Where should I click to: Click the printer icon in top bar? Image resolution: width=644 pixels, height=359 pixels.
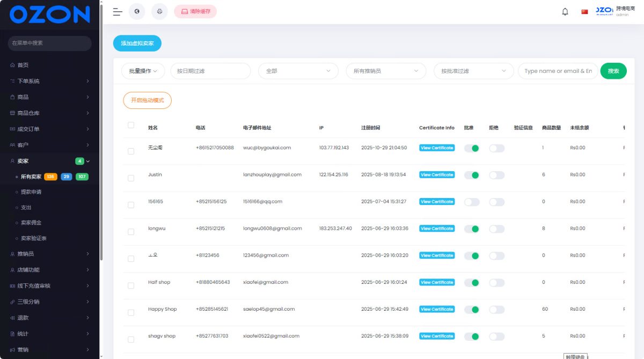[x=159, y=11]
